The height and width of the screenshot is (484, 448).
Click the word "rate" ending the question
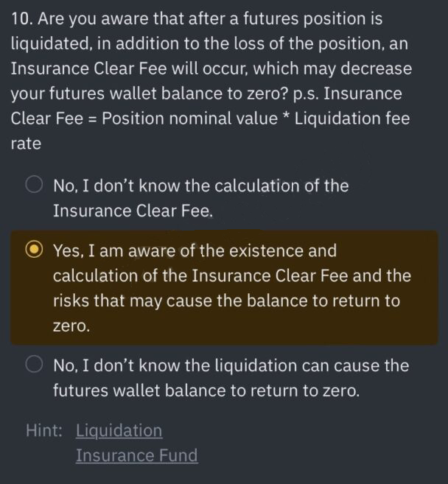pyautogui.click(x=26, y=144)
